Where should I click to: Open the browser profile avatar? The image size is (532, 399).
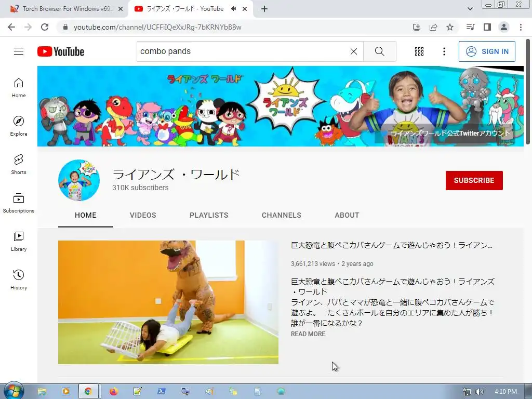click(504, 27)
